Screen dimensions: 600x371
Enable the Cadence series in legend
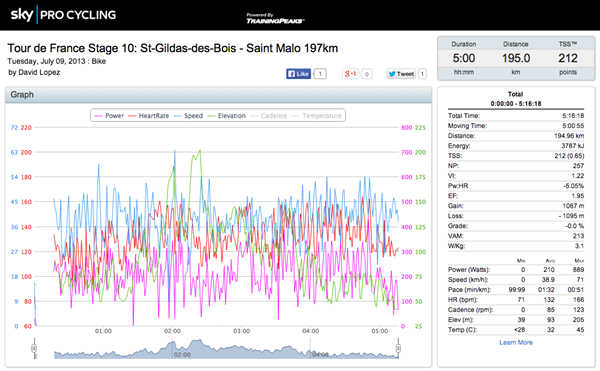[268, 116]
